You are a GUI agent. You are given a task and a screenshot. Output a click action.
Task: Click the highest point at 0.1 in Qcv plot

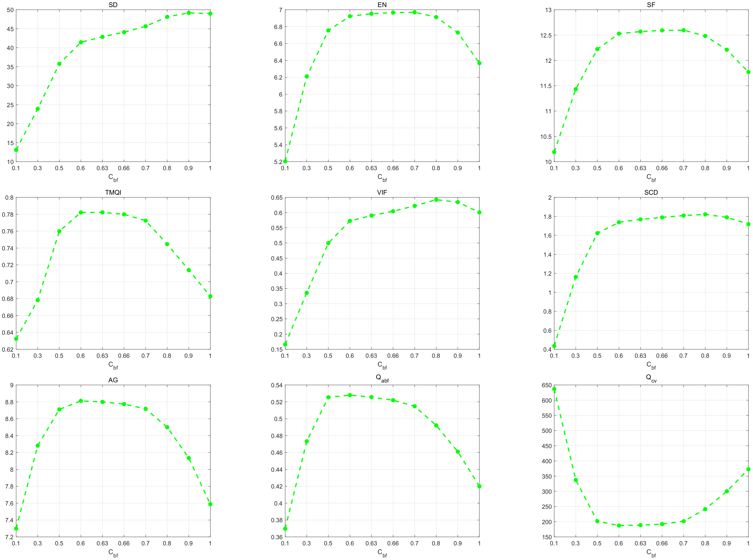point(554,389)
